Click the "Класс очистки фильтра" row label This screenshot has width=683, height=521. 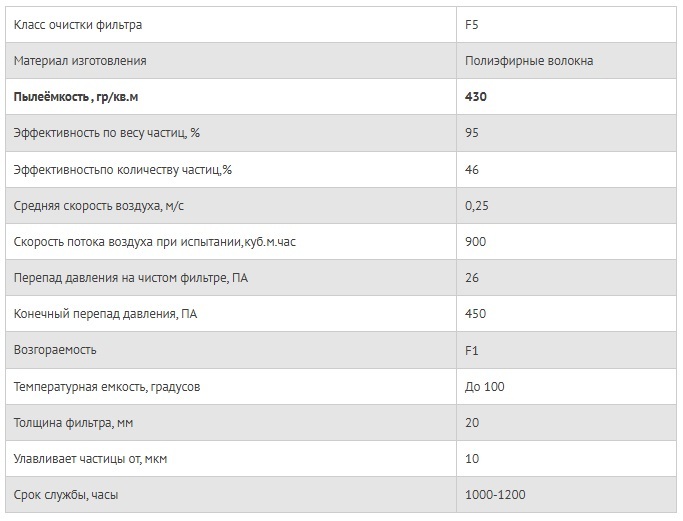tap(77, 24)
